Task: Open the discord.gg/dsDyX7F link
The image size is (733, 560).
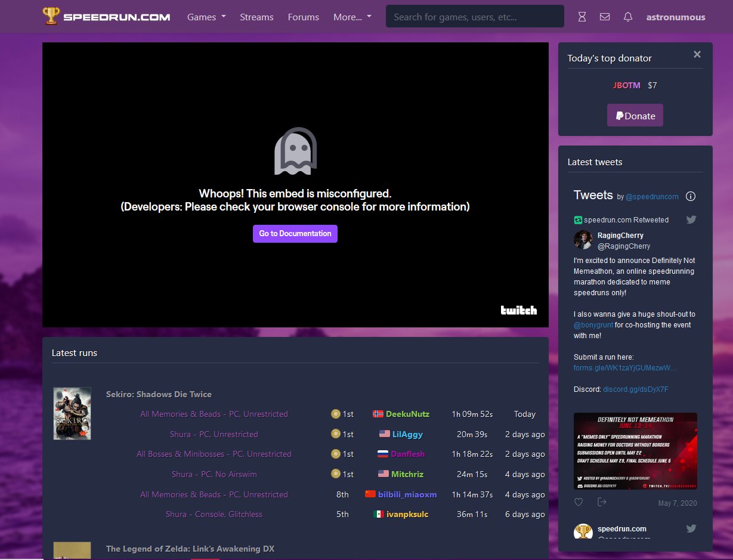Action: 636,389
